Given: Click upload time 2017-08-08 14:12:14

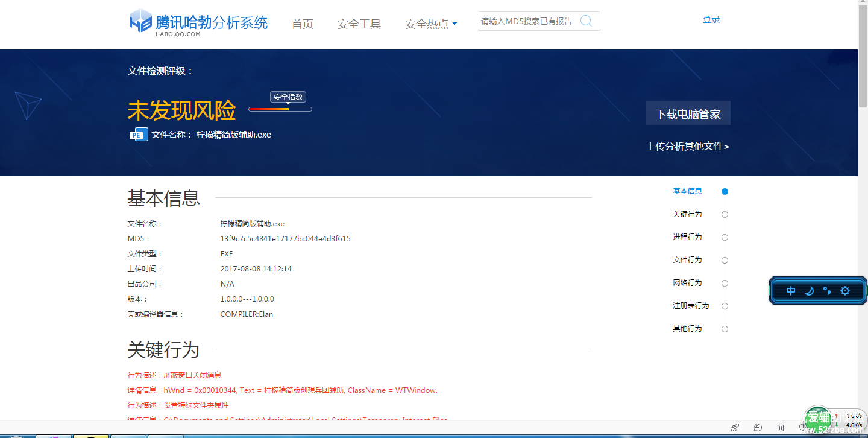Looking at the screenshot, I should tap(256, 269).
